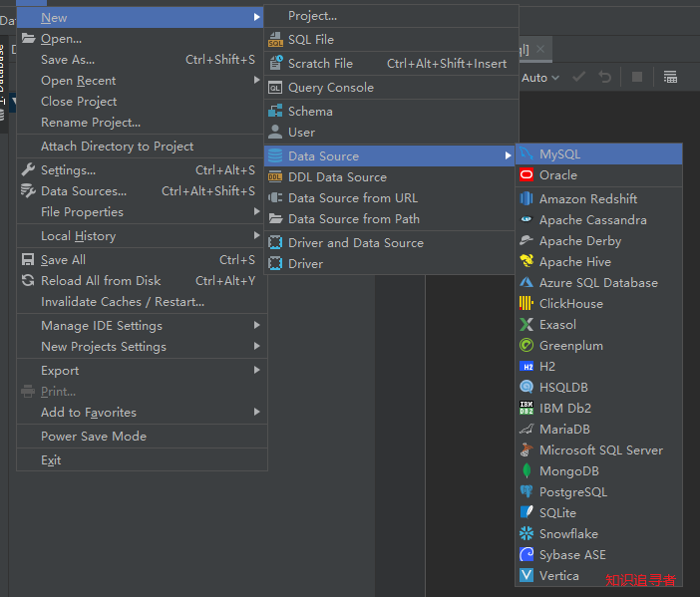Click the SQL File icon

pos(275,40)
